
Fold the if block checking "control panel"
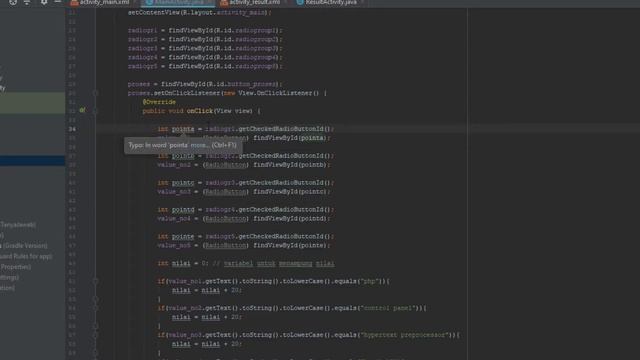(x=95, y=308)
